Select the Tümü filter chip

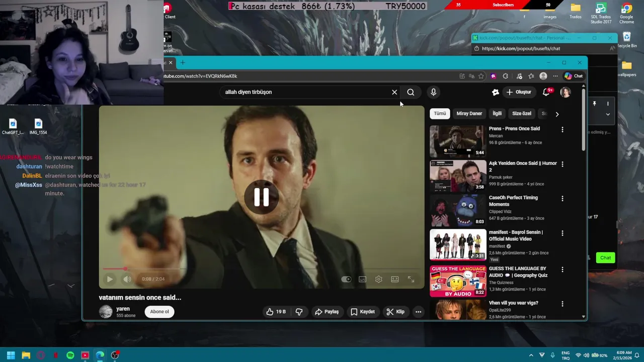click(x=440, y=114)
